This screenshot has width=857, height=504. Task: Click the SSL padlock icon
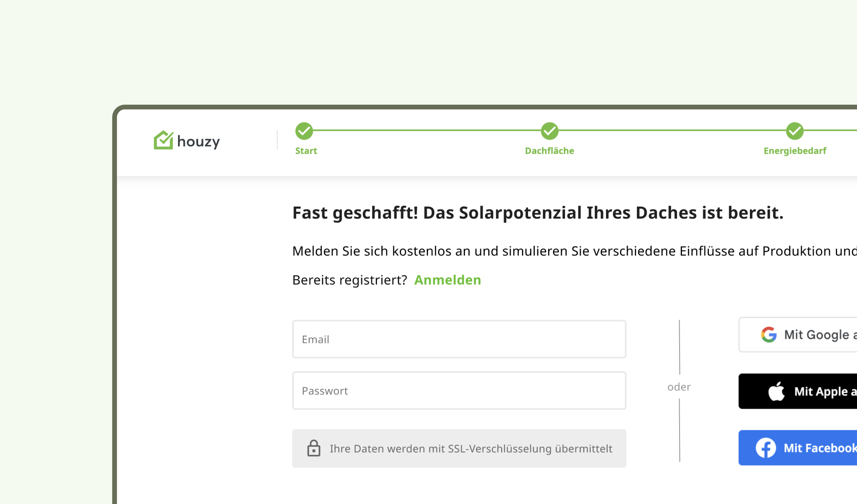314,448
